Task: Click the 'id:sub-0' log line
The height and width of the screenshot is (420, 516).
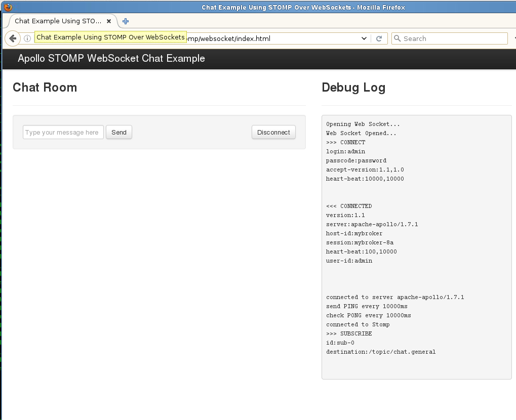Action: tap(340, 343)
